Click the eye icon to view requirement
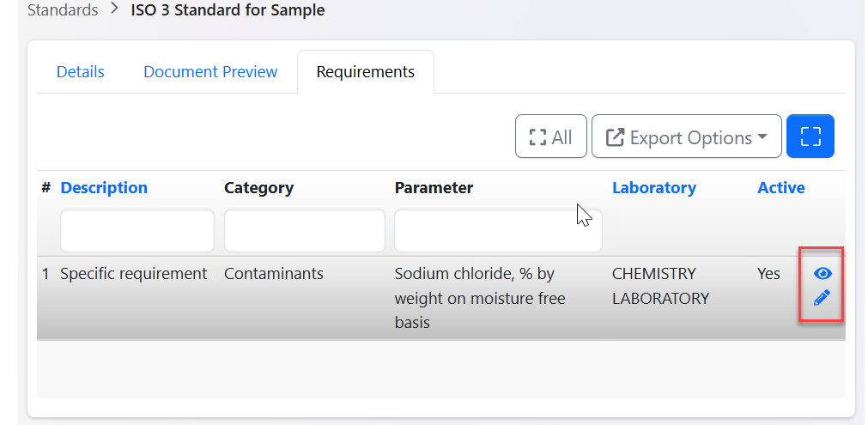Image resolution: width=868 pixels, height=425 pixels. (x=822, y=274)
